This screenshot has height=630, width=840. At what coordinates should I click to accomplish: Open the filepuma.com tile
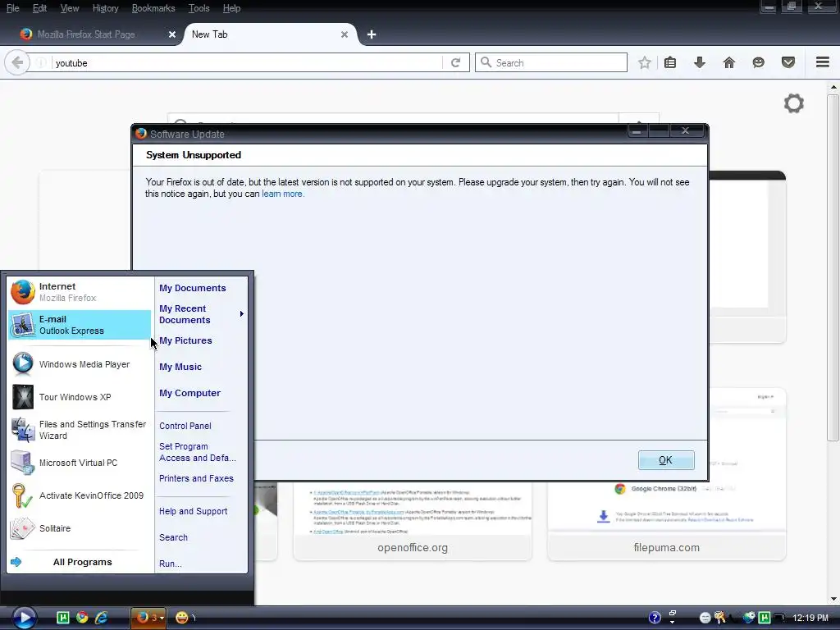point(666,521)
